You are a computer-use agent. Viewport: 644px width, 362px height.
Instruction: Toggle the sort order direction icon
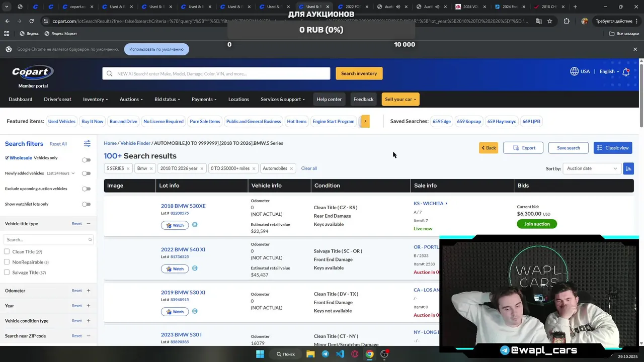(628, 168)
